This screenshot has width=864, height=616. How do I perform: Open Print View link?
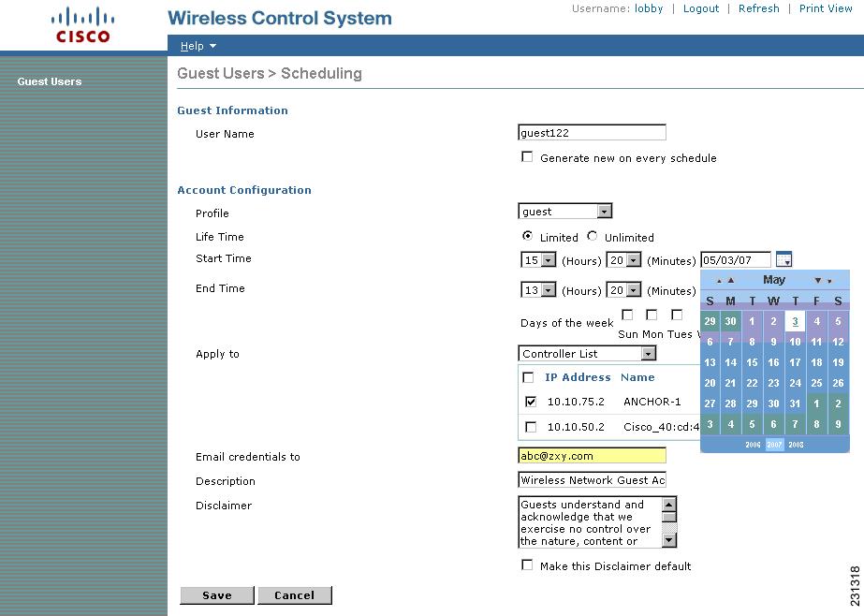coord(826,8)
